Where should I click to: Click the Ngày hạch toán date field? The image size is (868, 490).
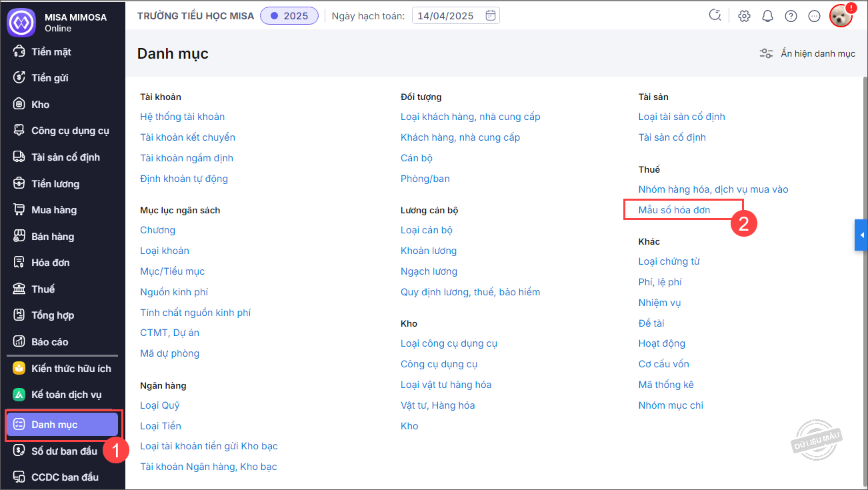pos(447,16)
